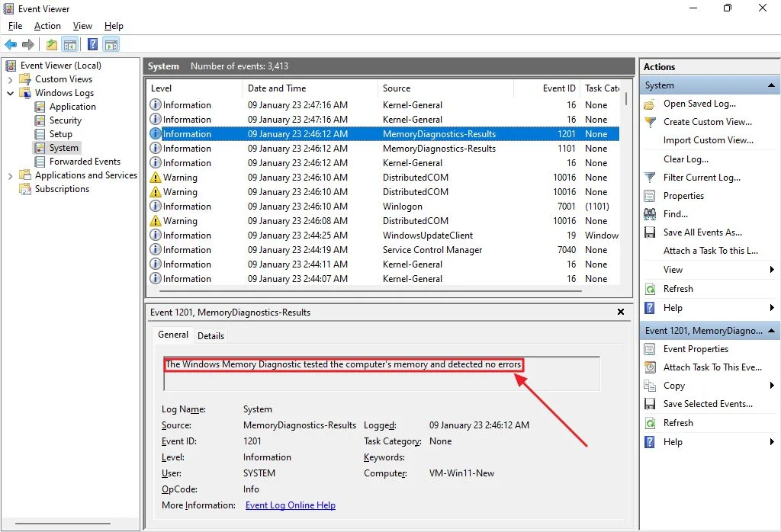Sort by the Event ID column header
This screenshot has width=781, height=532.
(546, 88)
